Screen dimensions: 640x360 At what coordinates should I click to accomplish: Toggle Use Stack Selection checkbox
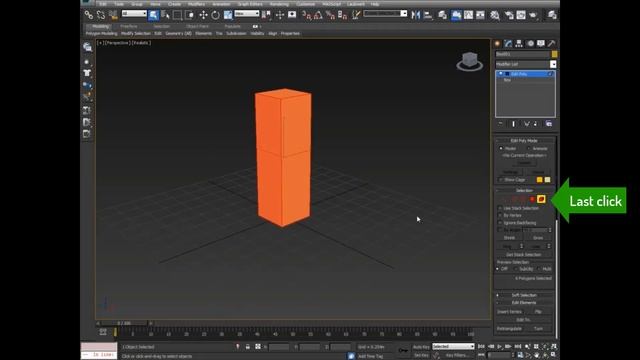[x=500, y=208]
